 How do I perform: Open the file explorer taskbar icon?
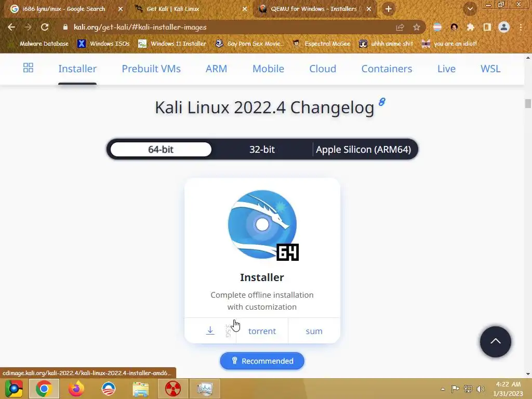point(140,389)
